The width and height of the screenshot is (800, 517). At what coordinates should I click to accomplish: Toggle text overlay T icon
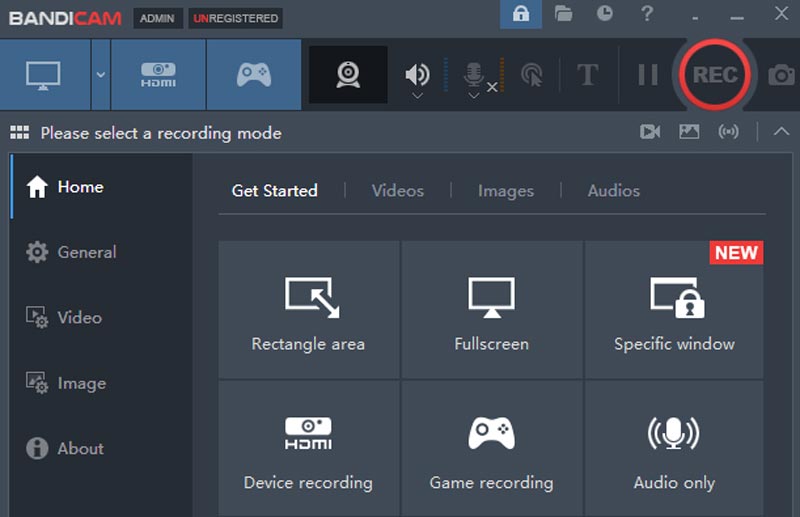pos(587,75)
